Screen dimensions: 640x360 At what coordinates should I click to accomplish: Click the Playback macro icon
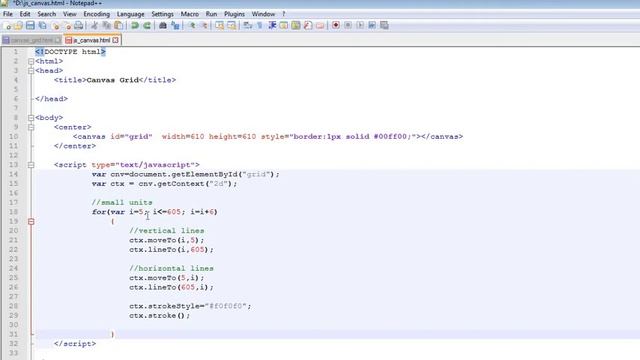(360, 26)
